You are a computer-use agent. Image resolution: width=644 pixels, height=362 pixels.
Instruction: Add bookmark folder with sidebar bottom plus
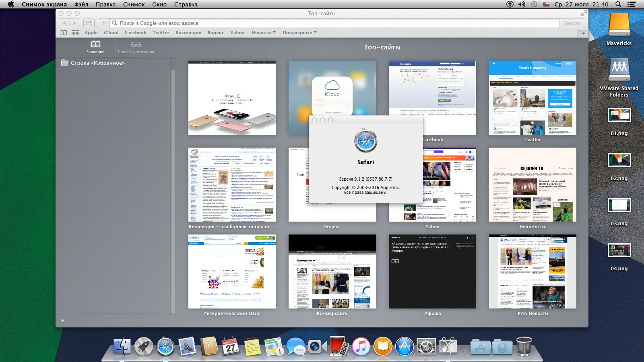click(x=62, y=321)
